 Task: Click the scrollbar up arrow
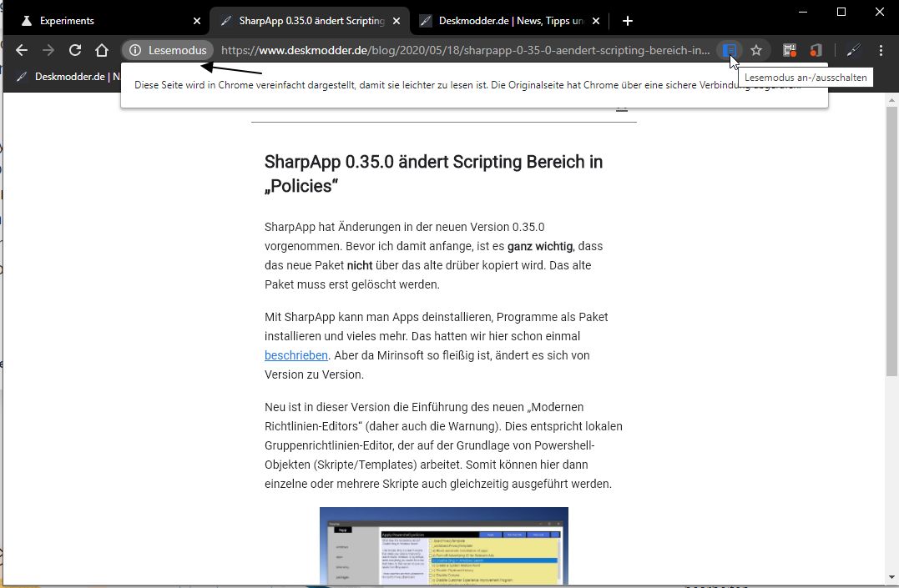[891, 100]
